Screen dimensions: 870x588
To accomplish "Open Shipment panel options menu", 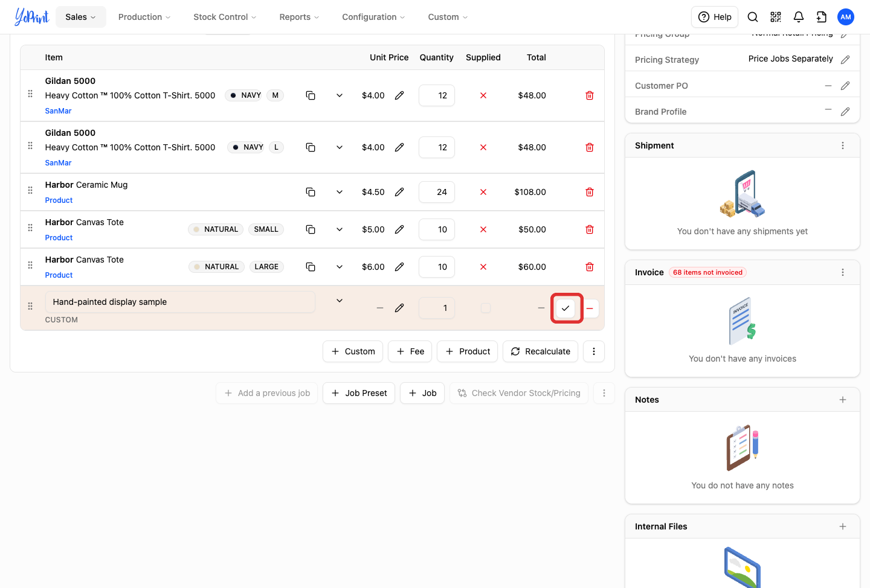I will tap(843, 145).
